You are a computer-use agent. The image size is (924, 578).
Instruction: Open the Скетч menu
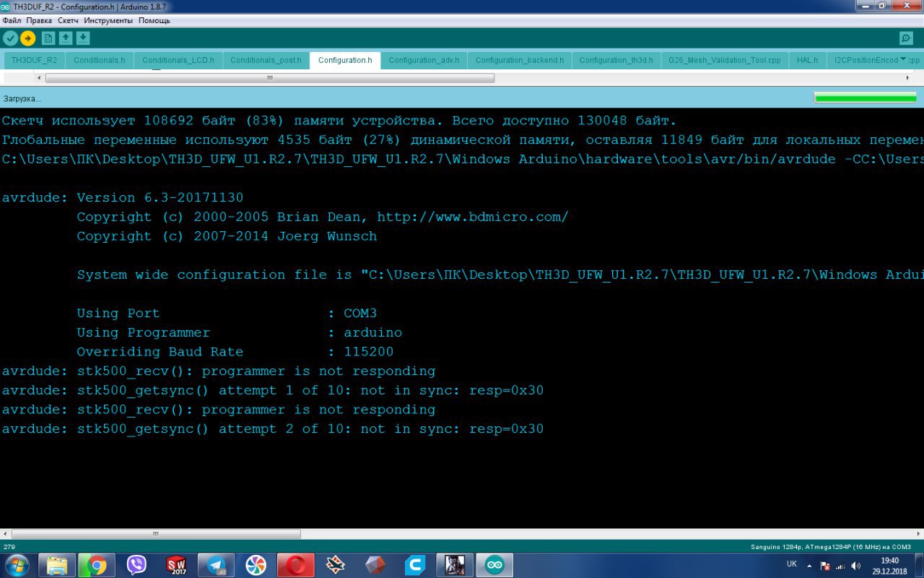point(68,21)
